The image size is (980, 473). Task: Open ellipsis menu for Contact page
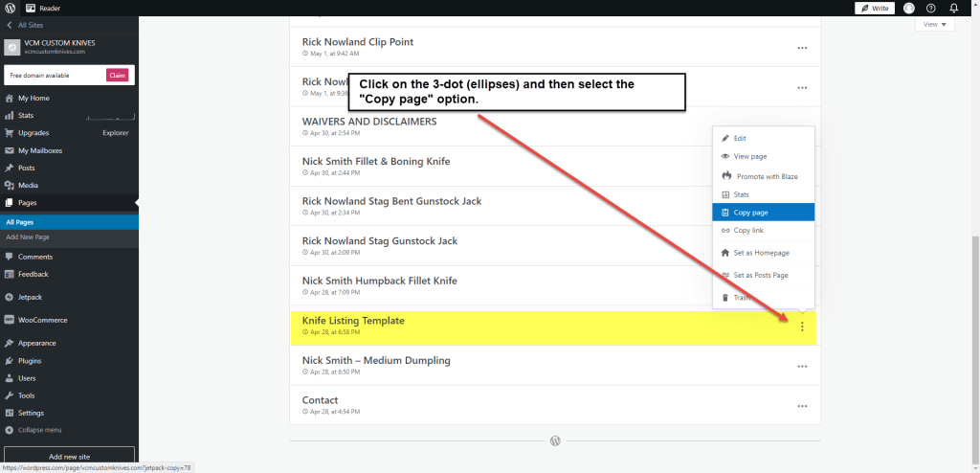[802, 406]
